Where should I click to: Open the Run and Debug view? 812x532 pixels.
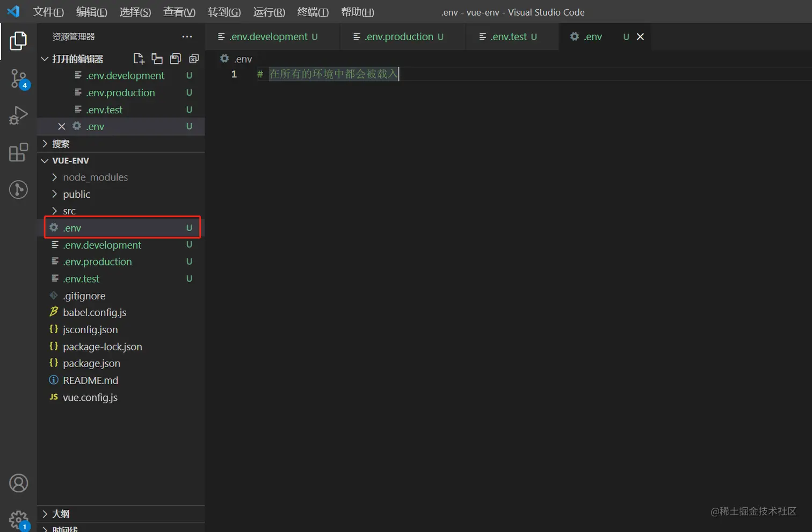(x=18, y=116)
